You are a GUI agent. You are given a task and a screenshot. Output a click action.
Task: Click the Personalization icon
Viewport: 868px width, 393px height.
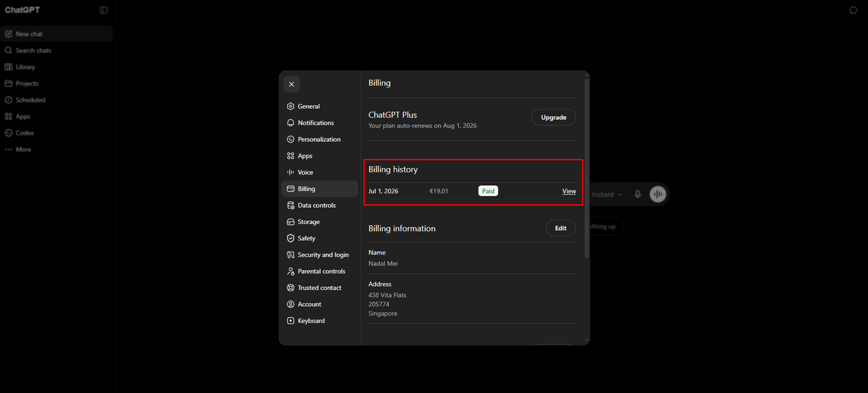(x=290, y=139)
